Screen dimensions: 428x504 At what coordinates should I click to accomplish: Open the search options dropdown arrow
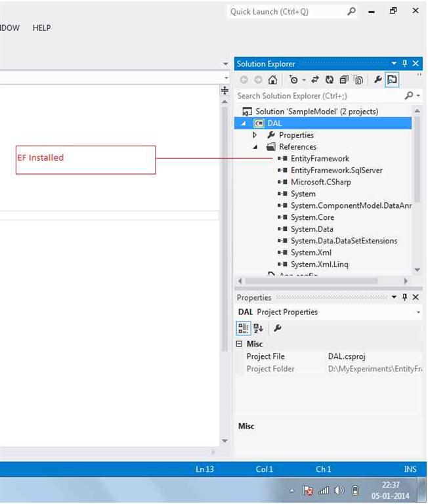tap(418, 96)
